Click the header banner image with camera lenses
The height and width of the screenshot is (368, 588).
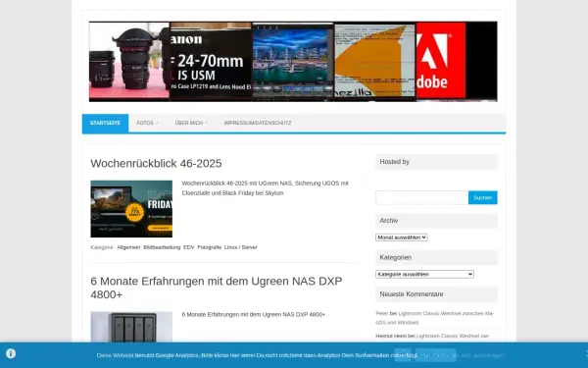(293, 62)
